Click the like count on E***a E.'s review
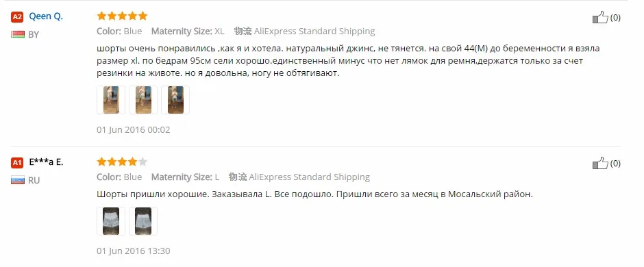 [x=615, y=164]
